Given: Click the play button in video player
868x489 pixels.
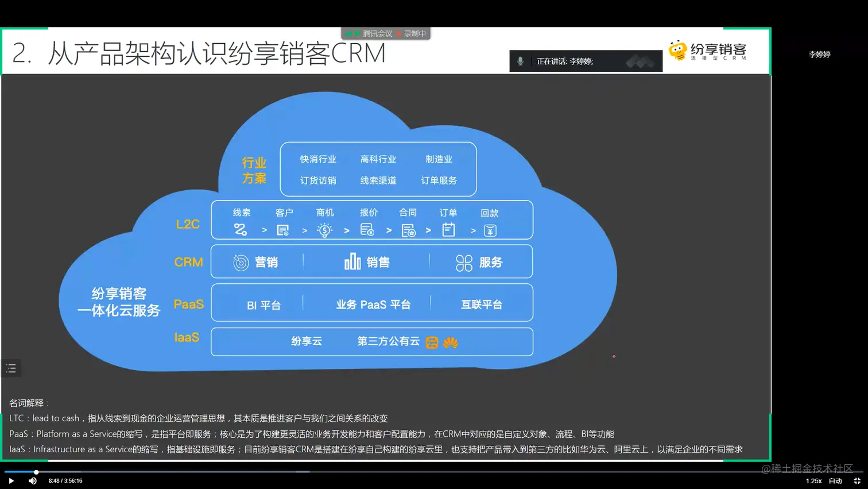Looking at the screenshot, I should (x=11, y=481).
